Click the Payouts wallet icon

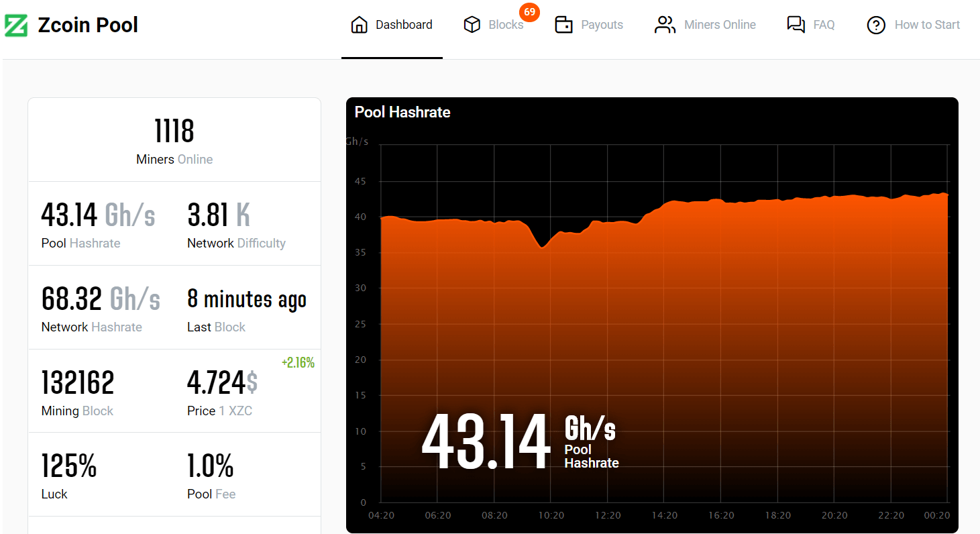(x=564, y=25)
